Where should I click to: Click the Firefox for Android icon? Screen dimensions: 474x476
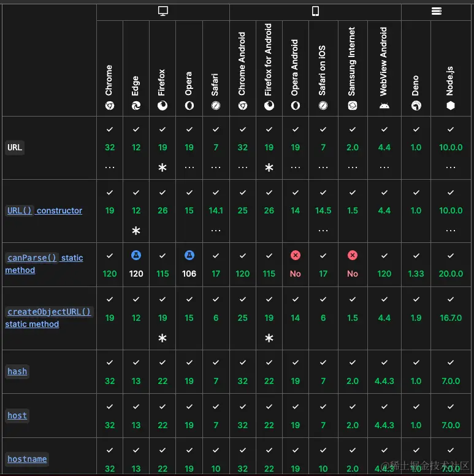pyautogui.click(x=269, y=106)
